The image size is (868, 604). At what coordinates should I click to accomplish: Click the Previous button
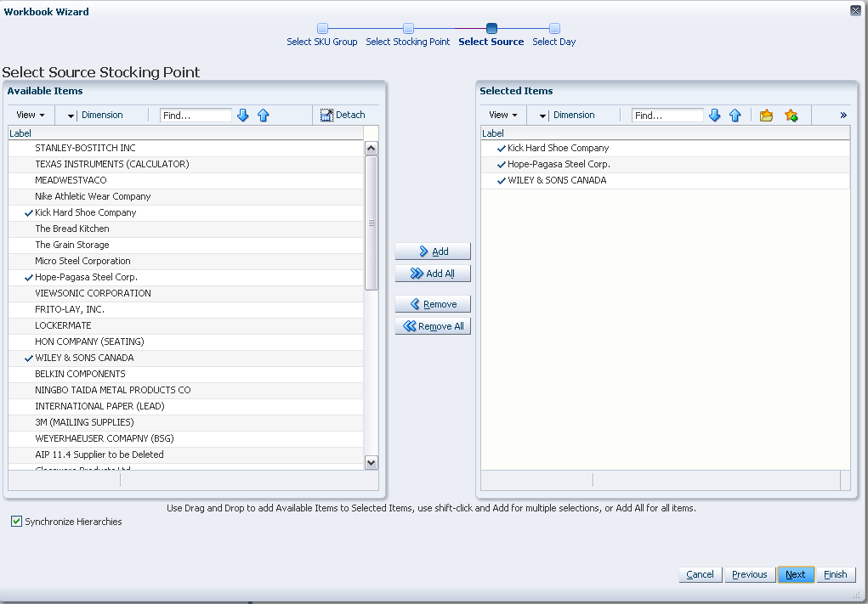pyautogui.click(x=750, y=574)
